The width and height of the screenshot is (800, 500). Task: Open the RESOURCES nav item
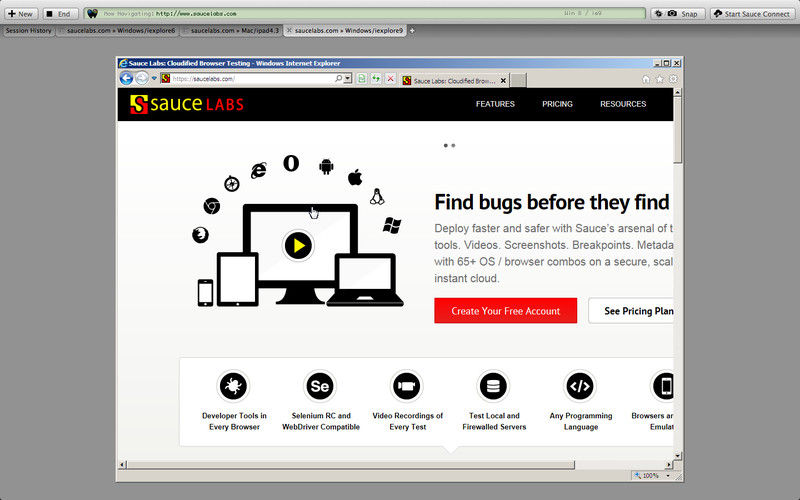pos(623,104)
